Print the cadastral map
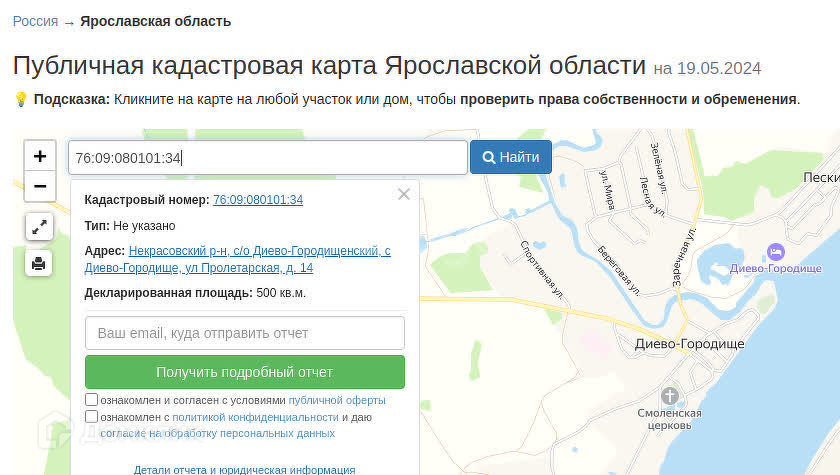 [x=39, y=263]
